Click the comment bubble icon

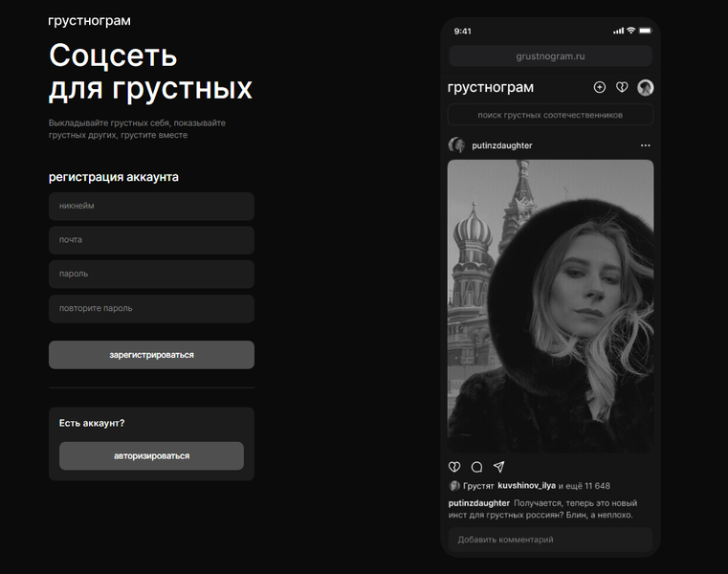(x=476, y=467)
